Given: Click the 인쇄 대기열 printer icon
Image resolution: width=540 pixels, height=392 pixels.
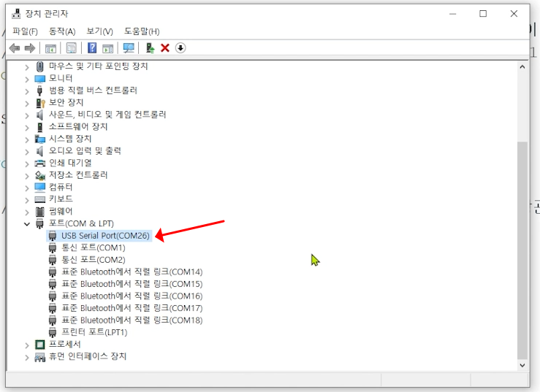Looking at the screenshot, I should tap(40, 163).
